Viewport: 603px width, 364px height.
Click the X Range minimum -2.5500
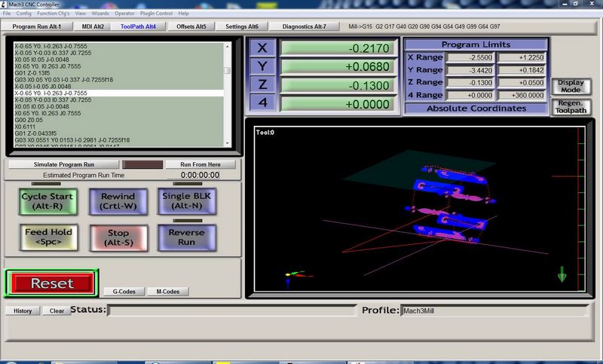click(470, 58)
